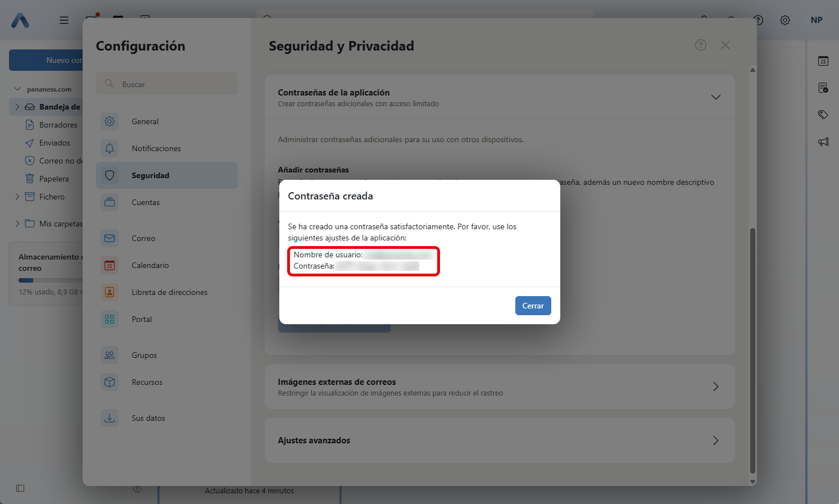Click the Cerrar button in the dialog
The height and width of the screenshot is (504, 839).
[x=533, y=306]
